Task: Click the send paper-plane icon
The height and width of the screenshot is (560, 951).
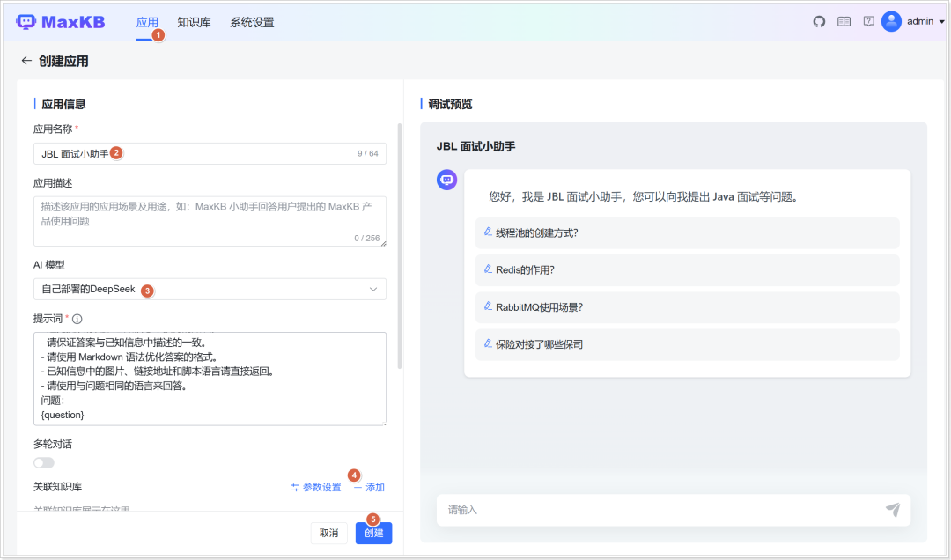Action: point(893,510)
